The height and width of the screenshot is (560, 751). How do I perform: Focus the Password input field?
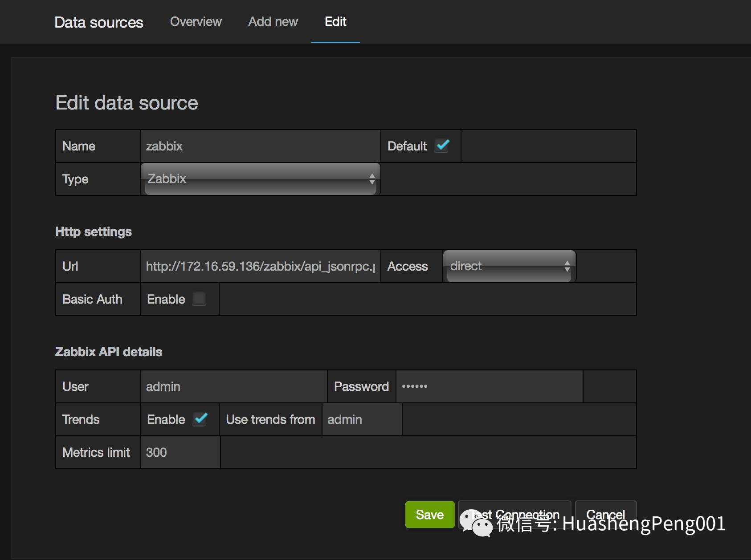coord(489,386)
